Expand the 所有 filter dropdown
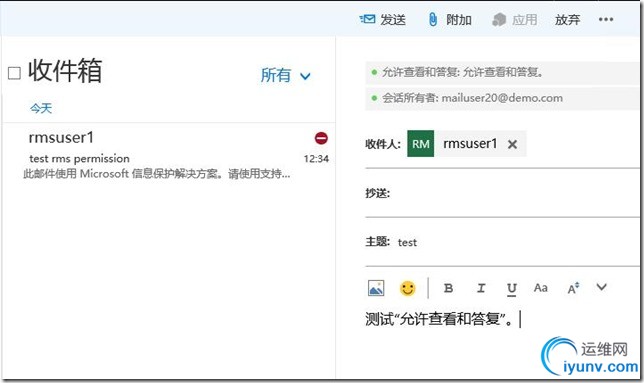Image resolution: width=644 pixels, height=383 pixels. point(285,75)
